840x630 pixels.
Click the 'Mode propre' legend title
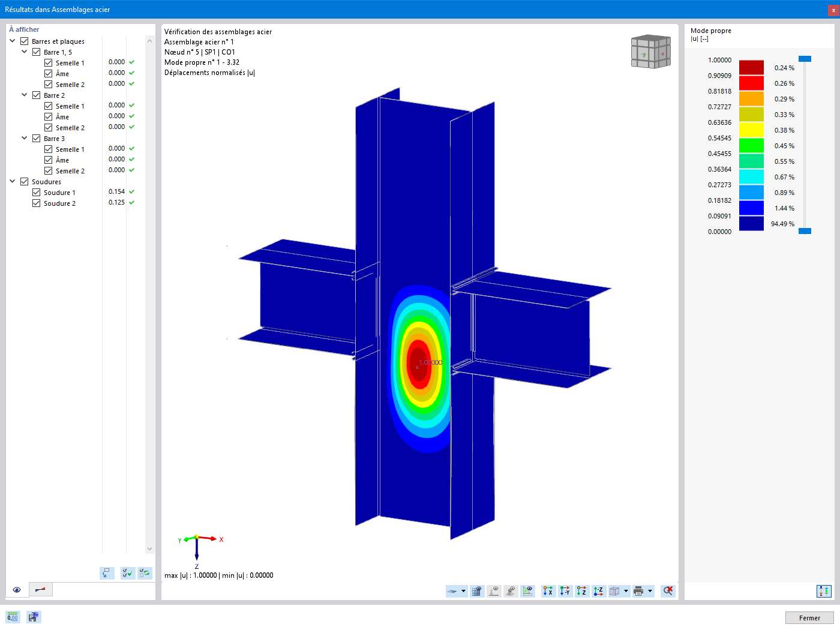(711, 31)
